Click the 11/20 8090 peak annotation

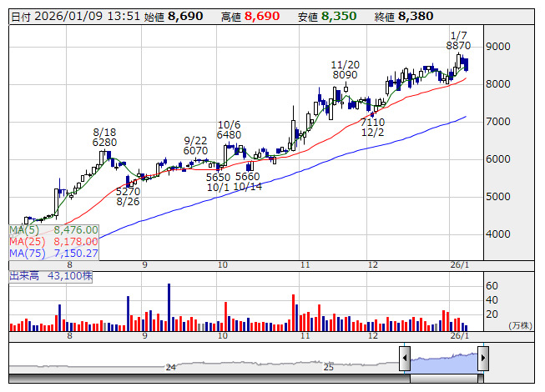[345, 70]
